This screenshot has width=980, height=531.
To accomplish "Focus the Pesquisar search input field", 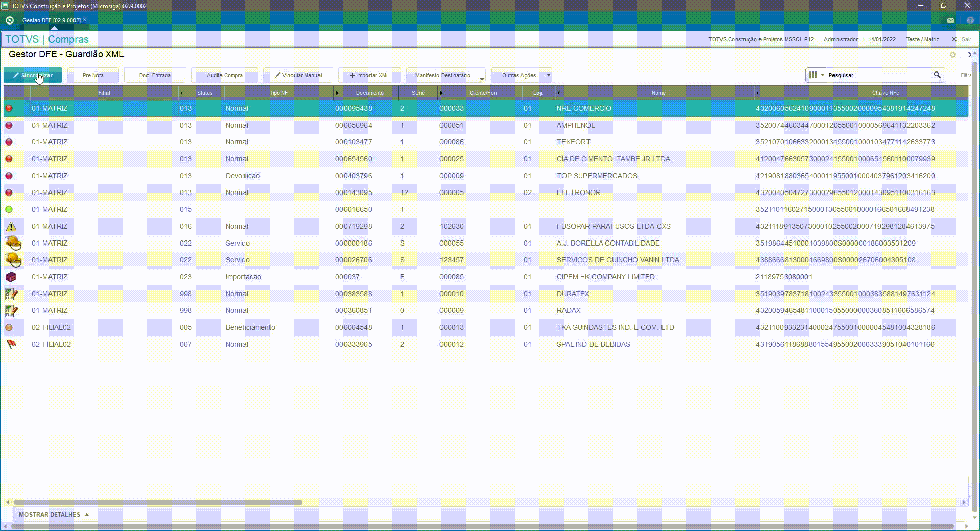I will pos(879,75).
